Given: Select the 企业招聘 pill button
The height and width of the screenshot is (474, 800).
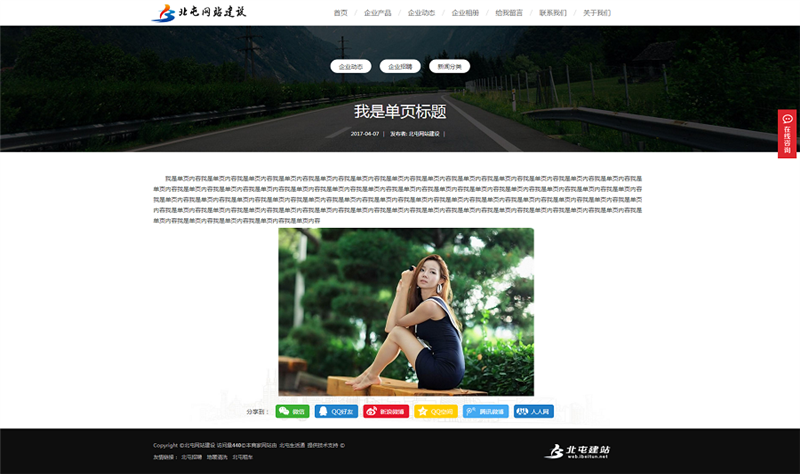Looking at the screenshot, I should point(400,66).
